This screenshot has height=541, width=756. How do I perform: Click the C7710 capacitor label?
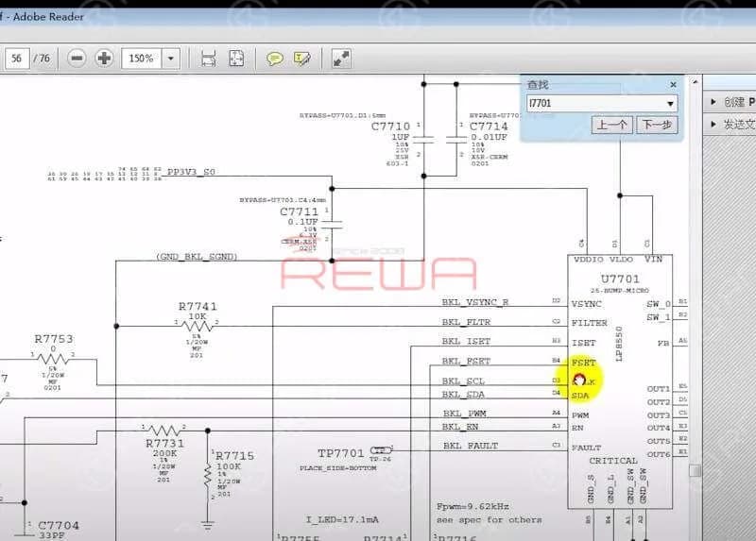pyautogui.click(x=390, y=127)
